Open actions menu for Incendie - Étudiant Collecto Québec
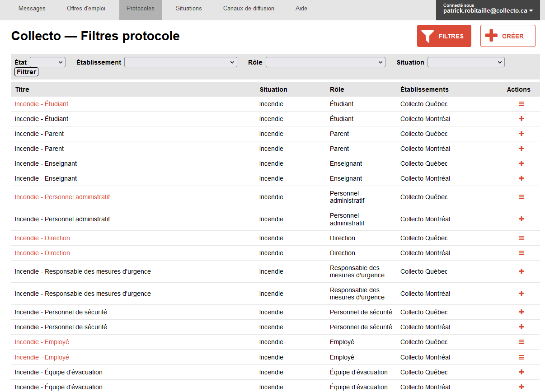The width and height of the screenshot is (545, 392). point(521,104)
